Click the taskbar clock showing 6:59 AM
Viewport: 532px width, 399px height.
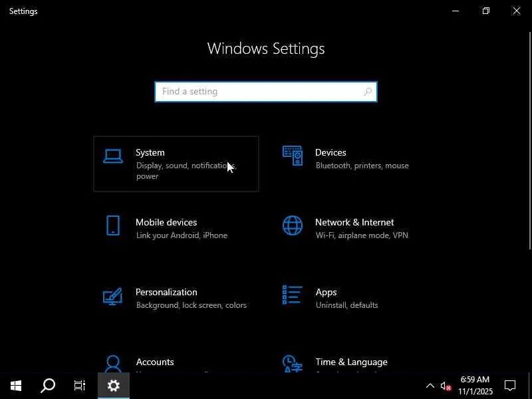(475, 380)
